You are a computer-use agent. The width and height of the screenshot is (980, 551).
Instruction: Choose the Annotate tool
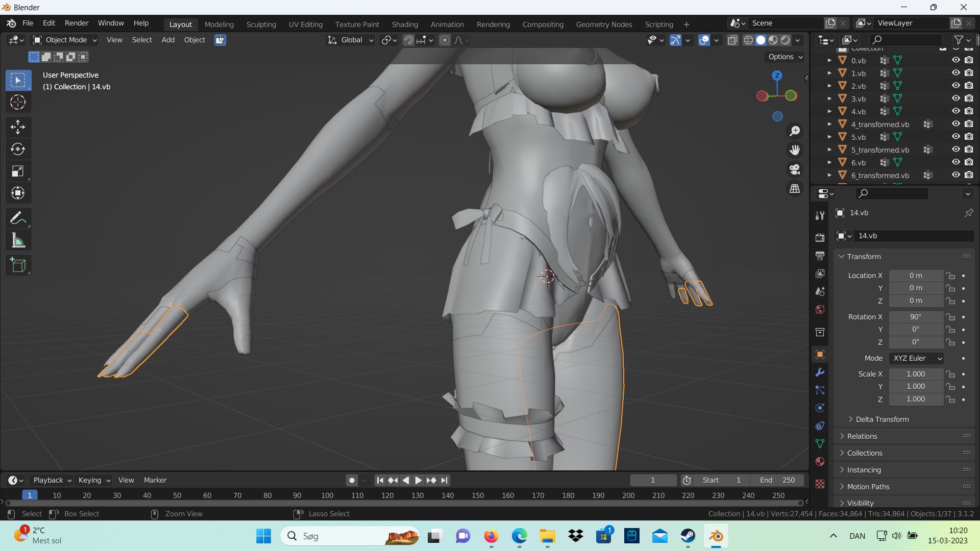[x=18, y=218]
